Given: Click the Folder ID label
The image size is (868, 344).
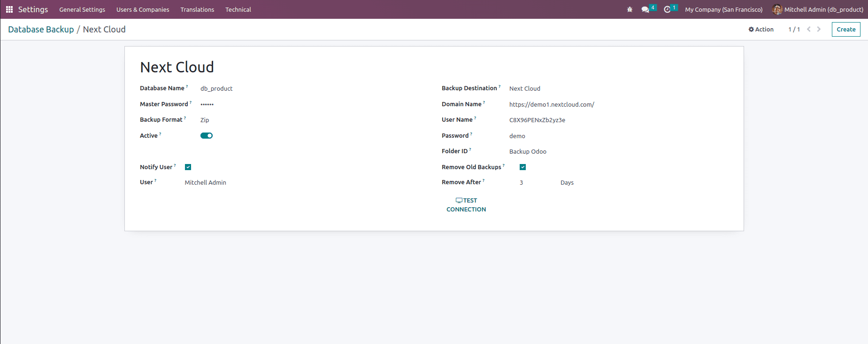Looking at the screenshot, I should pyautogui.click(x=454, y=151).
